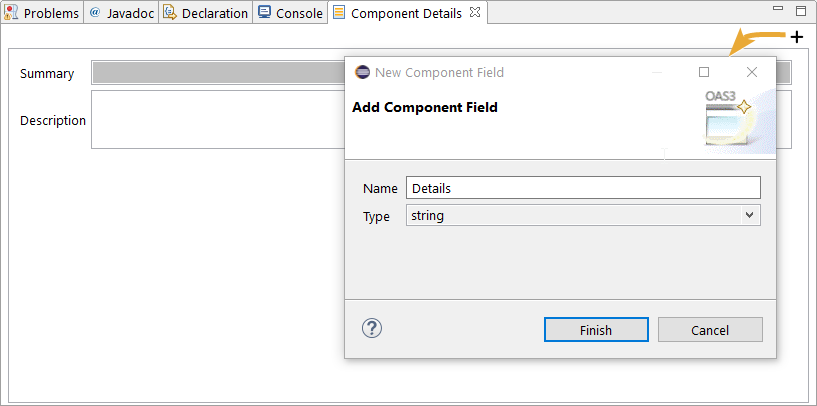Open the Console tab

pyautogui.click(x=290, y=13)
